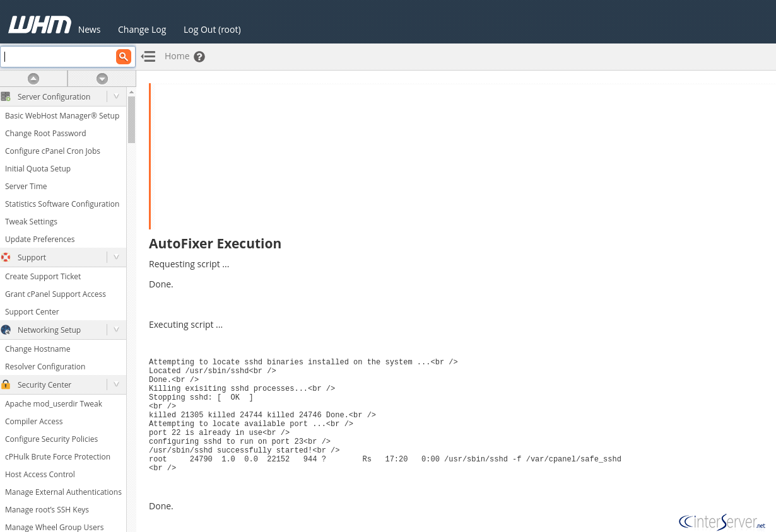Click the Server Configuration section icon

point(6,96)
